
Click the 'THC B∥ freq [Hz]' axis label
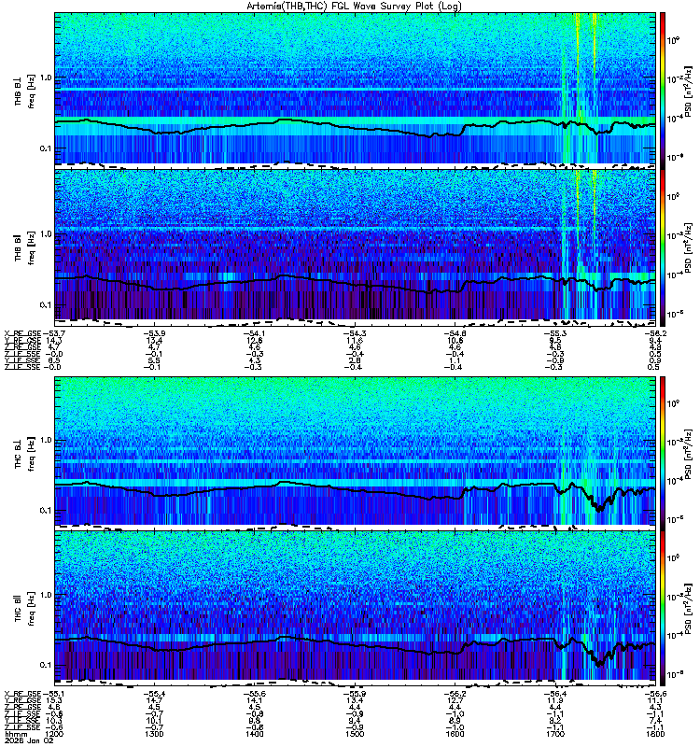pyautogui.click(x=25, y=609)
